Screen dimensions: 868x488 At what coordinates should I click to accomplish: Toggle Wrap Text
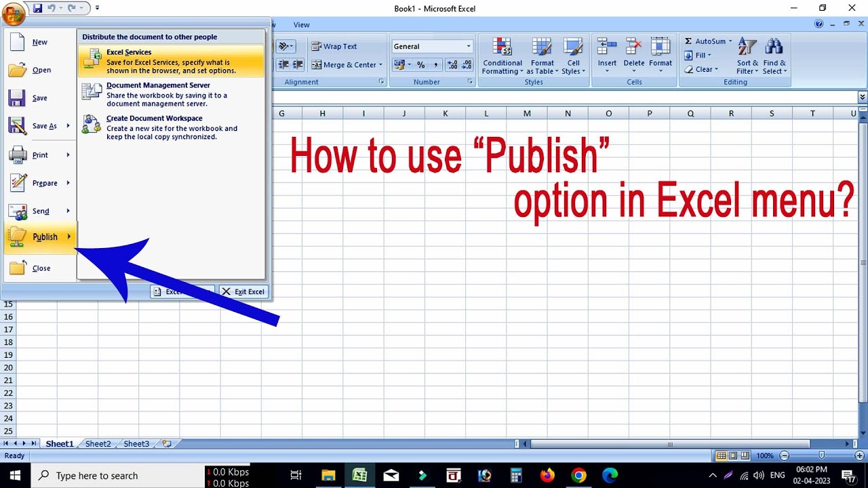tap(334, 46)
